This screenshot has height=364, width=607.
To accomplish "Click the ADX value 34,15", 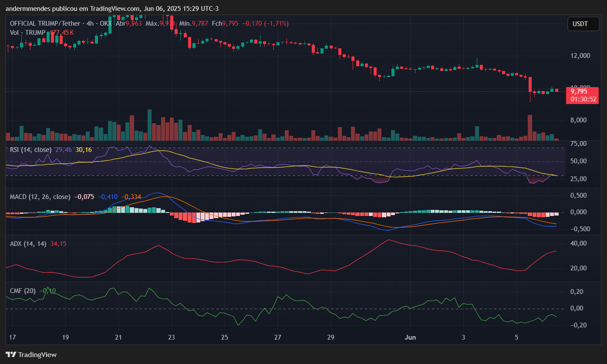I will [x=58, y=244].
